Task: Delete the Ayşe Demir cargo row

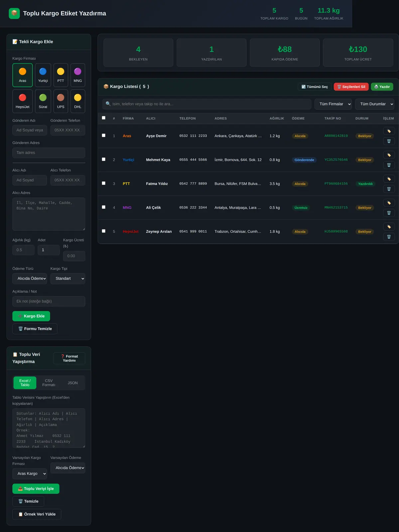Action: pos(389,141)
